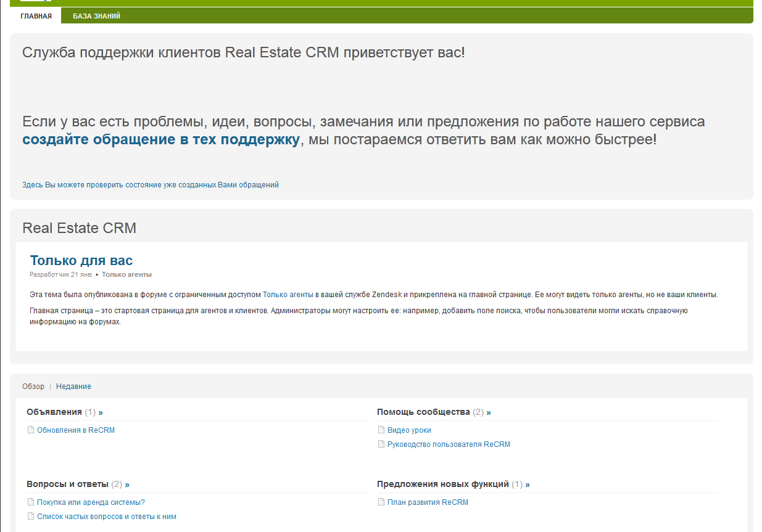
Task: Click the document icon beside Обновления в ReCRM
Action: (x=31, y=430)
